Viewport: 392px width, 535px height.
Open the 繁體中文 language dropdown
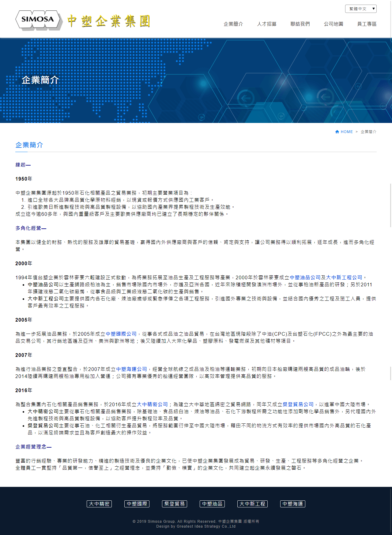tap(361, 9)
